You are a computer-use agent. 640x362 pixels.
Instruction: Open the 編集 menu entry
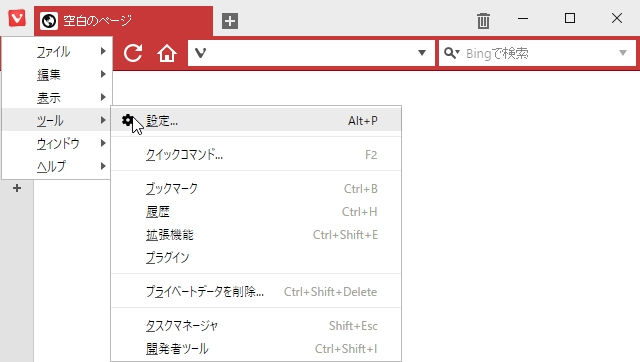[57, 74]
